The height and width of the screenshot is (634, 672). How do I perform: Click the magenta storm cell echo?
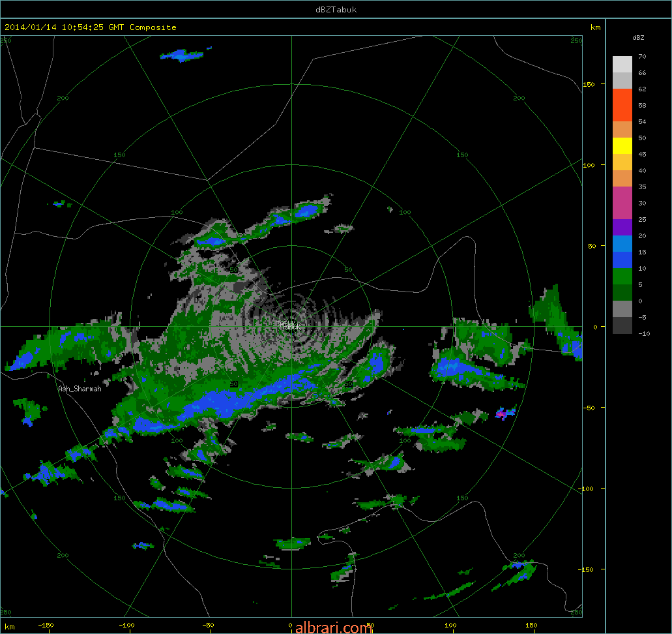coord(502,414)
